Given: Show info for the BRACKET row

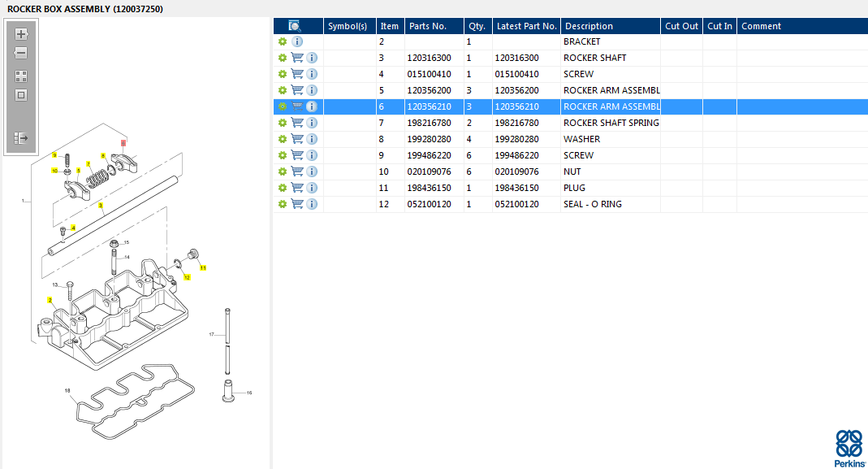Looking at the screenshot, I should (297, 41).
